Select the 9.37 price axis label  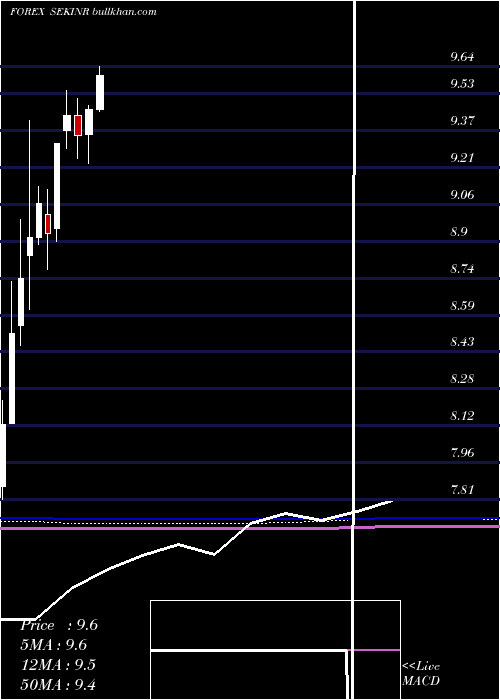tap(462, 121)
